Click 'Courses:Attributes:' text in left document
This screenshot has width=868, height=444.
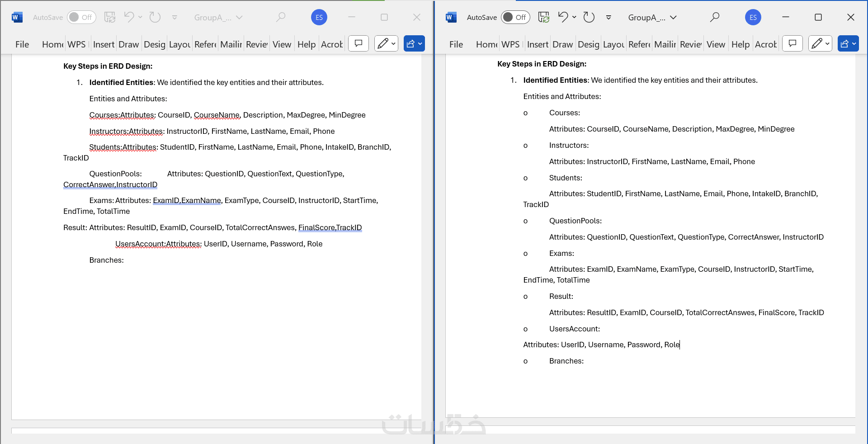(123, 115)
